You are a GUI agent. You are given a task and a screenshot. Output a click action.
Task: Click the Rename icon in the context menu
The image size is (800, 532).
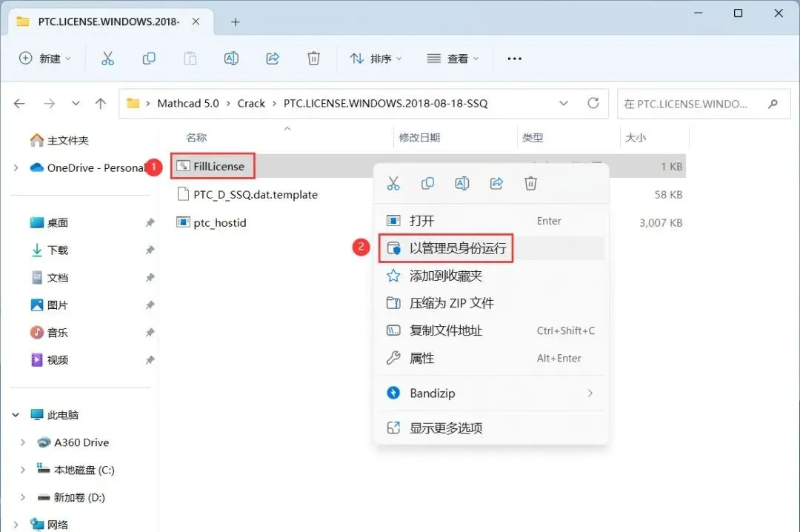[x=461, y=183]
